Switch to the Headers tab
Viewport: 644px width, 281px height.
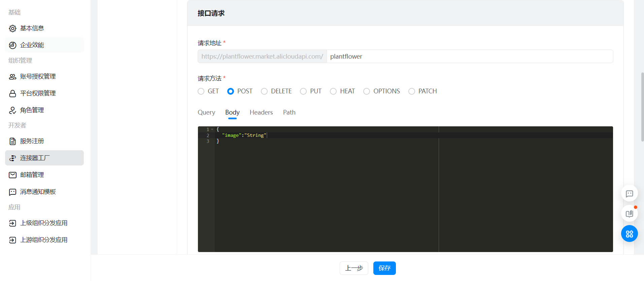click(x=261, y=113)
